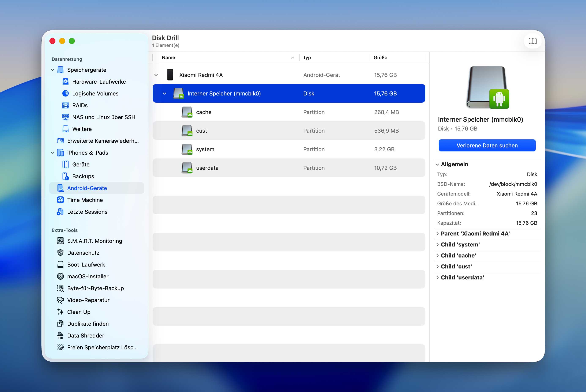Collapse the Speichergeräte sidebar group
The image size is (586, 392).
pos(52,70)
